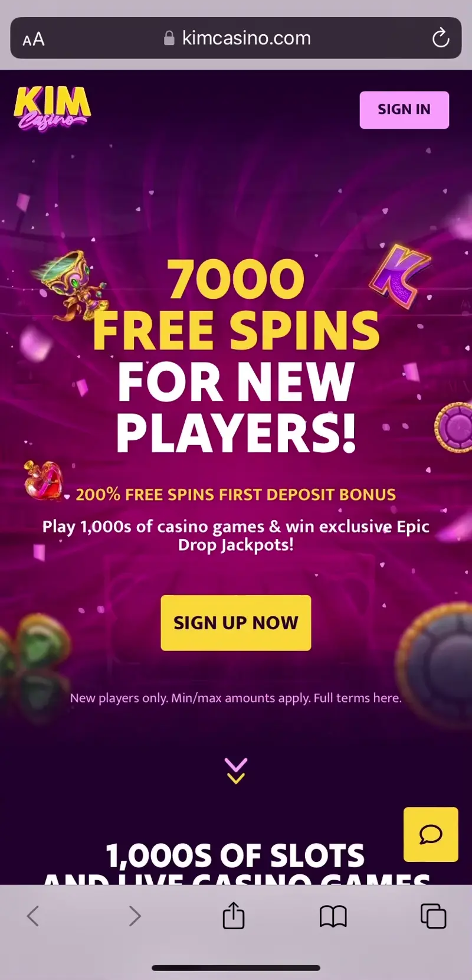Open Safari bookmarks book icon
Viewport: 472px width, 980px height.
tap(333, 916)
